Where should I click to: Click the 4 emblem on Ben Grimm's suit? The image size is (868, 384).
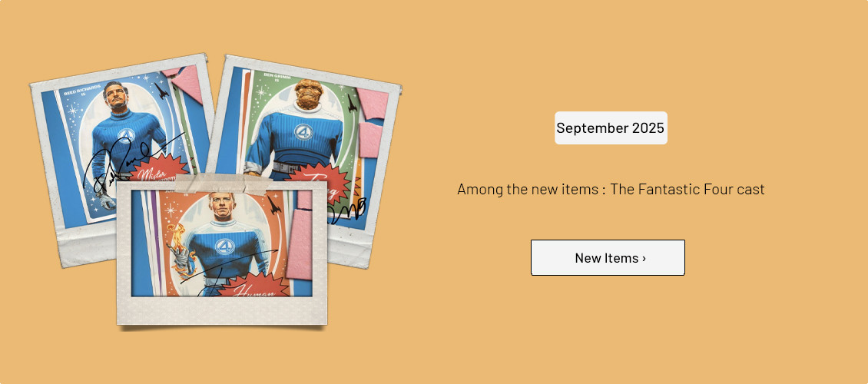tap(302, 133)
